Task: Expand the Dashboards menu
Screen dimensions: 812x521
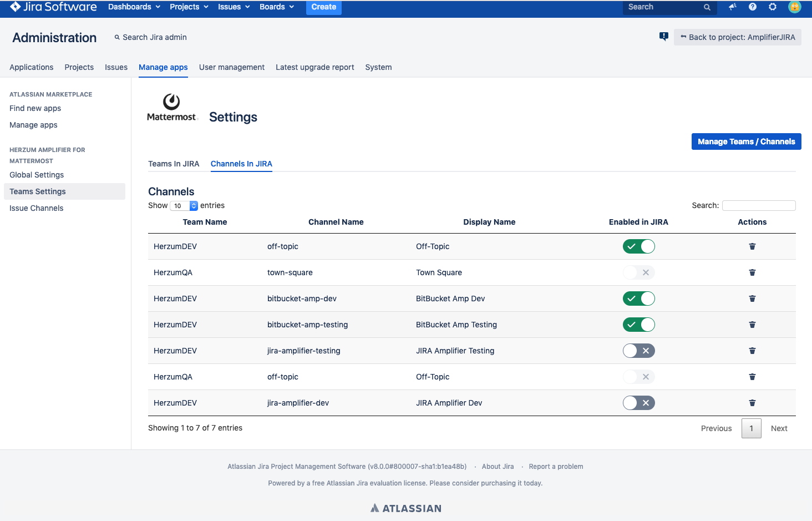Action: click(134, 7)
